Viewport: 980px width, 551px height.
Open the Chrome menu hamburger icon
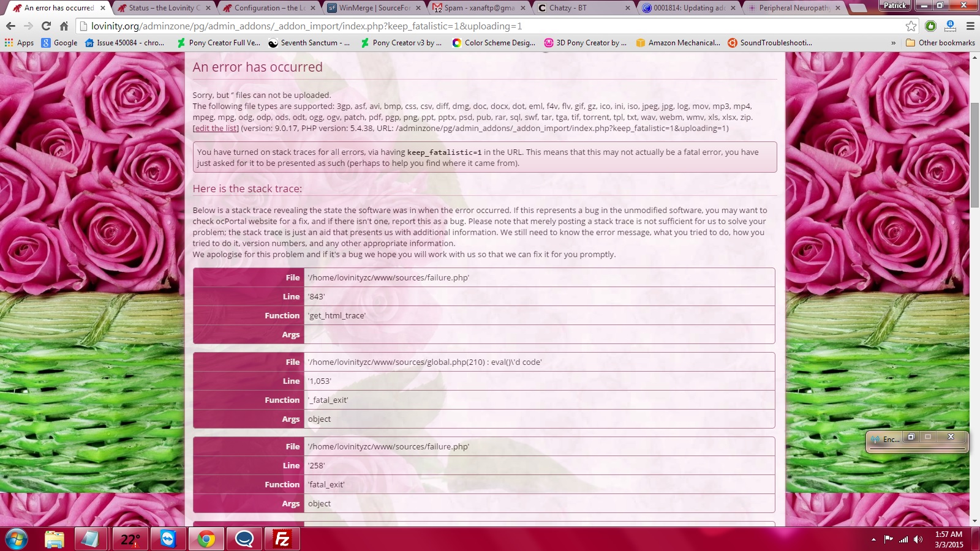point(970,26)
